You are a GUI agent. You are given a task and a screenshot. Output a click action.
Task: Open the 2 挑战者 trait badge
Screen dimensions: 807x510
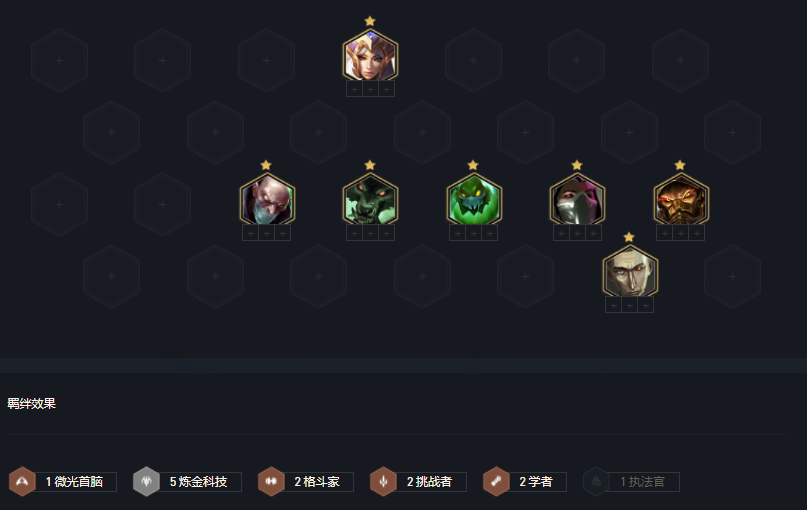coord(418,482)
